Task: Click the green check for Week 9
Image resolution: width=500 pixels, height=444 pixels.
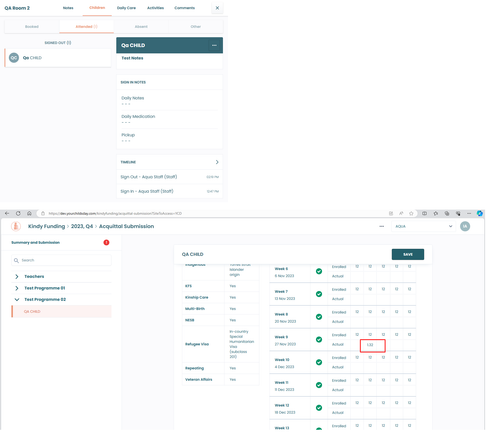Action: pos(319,339)
